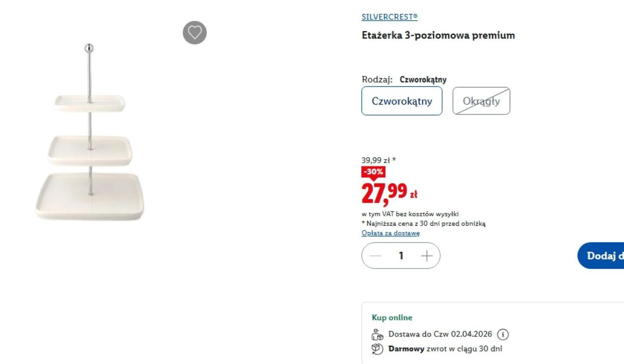Image resolution: width=624 pixels, height=364 pixels.
Task: Click the free return package icon
Action: click(378, 349)
